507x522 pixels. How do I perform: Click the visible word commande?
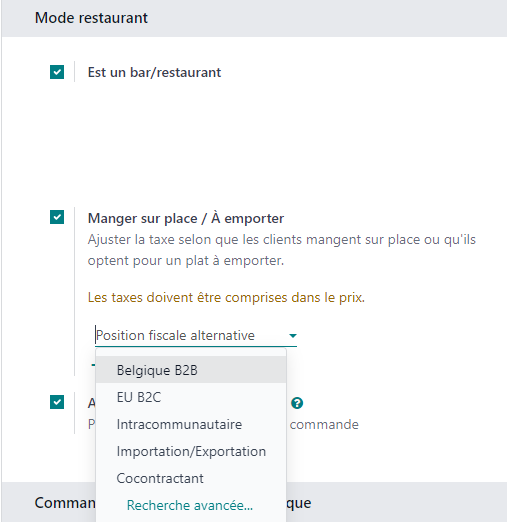(324, 424)
